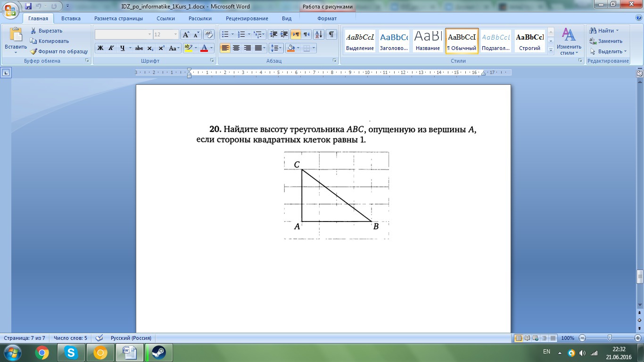
Task: Expand the line spacing dropdown
Action: [x=281, y=48]
